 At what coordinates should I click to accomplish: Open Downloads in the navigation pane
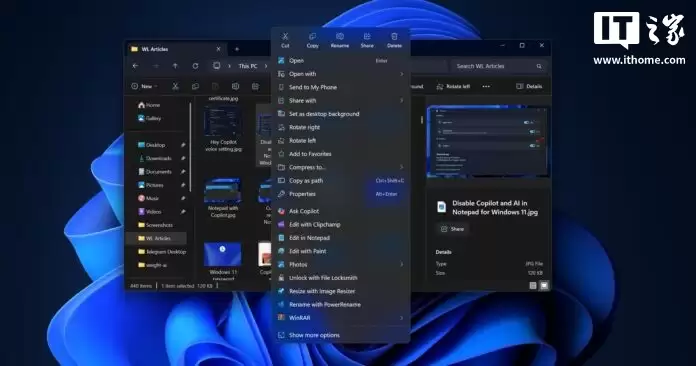(155, 158)
